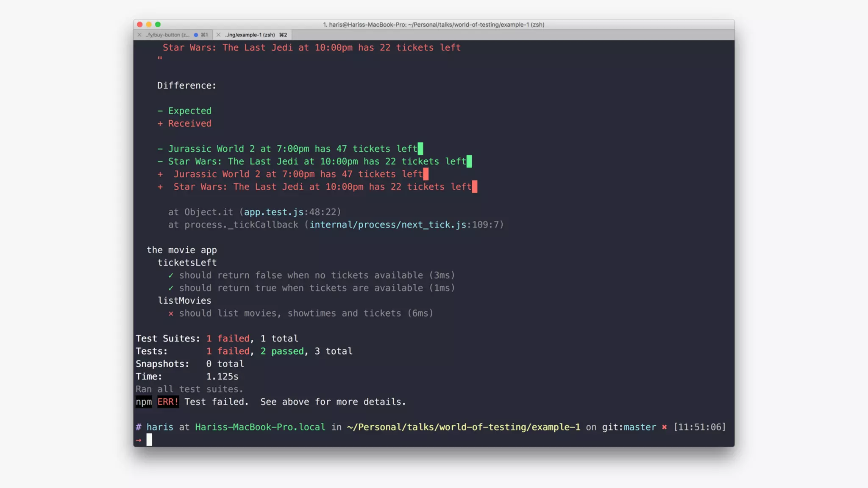Image resolution: width=868 pixels, height=488 pixels.
Task: Select the example-1 (zsh) tab
Action: click(x=250, y=35)
